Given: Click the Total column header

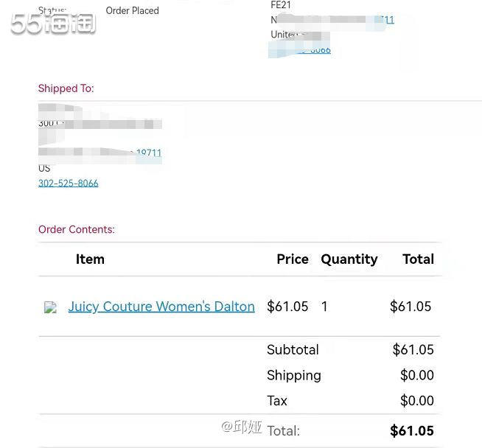Looking at the screenshot, I should [419, 259].
